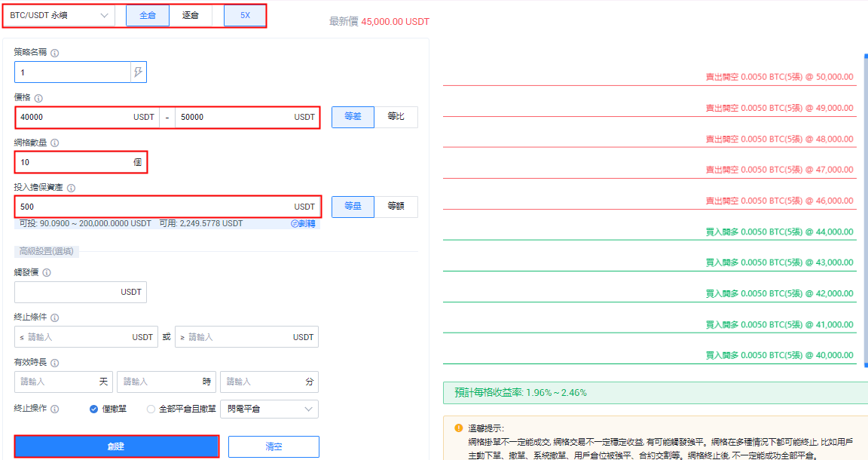Open the BTC/USDT 永續 contract dropdown
868x460 pixels.
point(59,16)
